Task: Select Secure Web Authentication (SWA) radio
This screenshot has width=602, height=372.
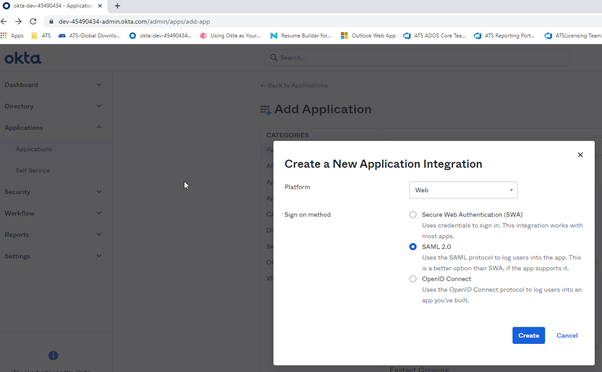Action: (413, 215)
